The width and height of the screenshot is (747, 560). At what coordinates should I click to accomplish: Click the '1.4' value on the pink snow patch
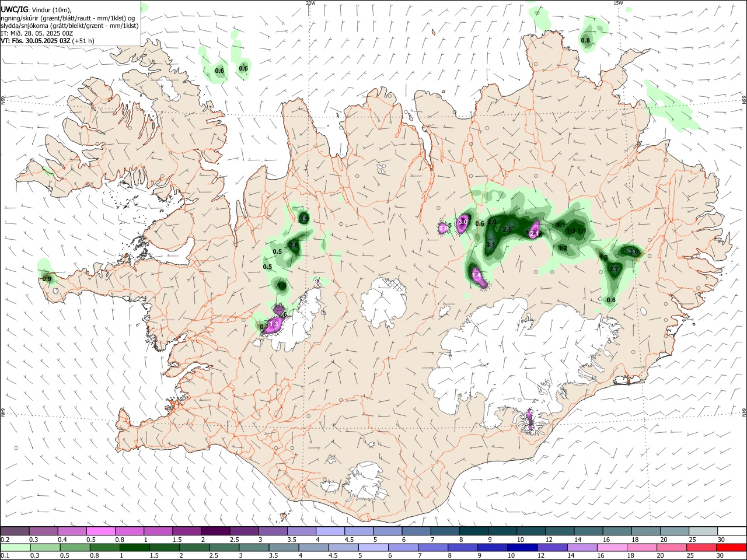coord(476,275)
